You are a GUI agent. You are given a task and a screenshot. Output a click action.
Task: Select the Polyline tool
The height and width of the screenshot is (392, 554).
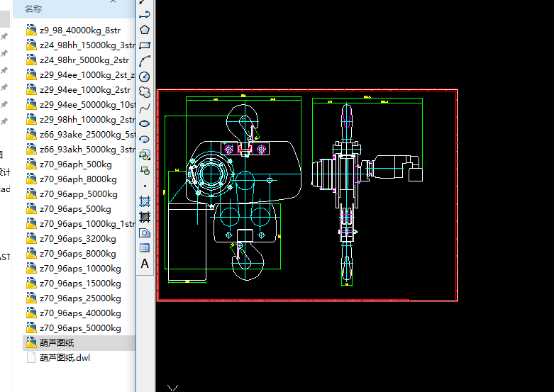coord(145,13)
